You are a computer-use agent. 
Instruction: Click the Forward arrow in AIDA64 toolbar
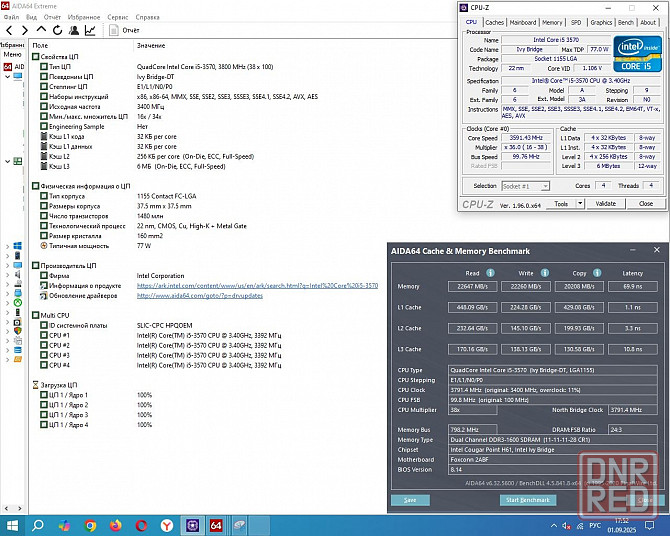[x=23, y=31]
